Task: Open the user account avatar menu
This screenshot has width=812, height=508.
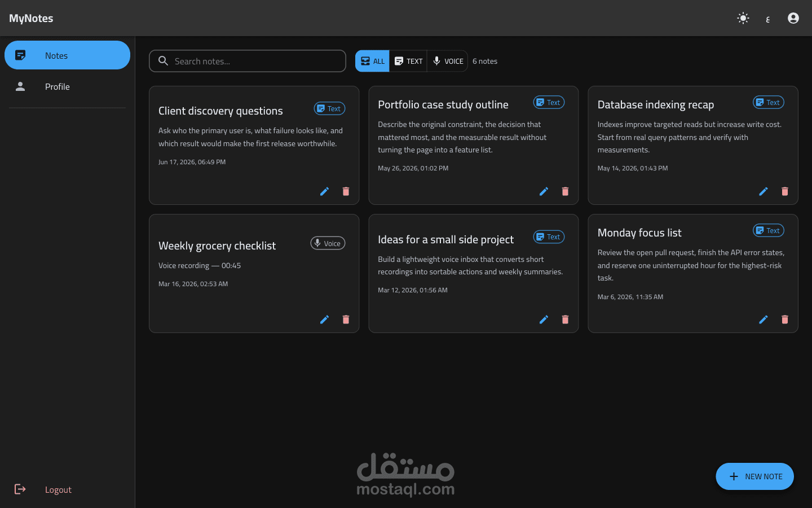Action: pos(793,18)
